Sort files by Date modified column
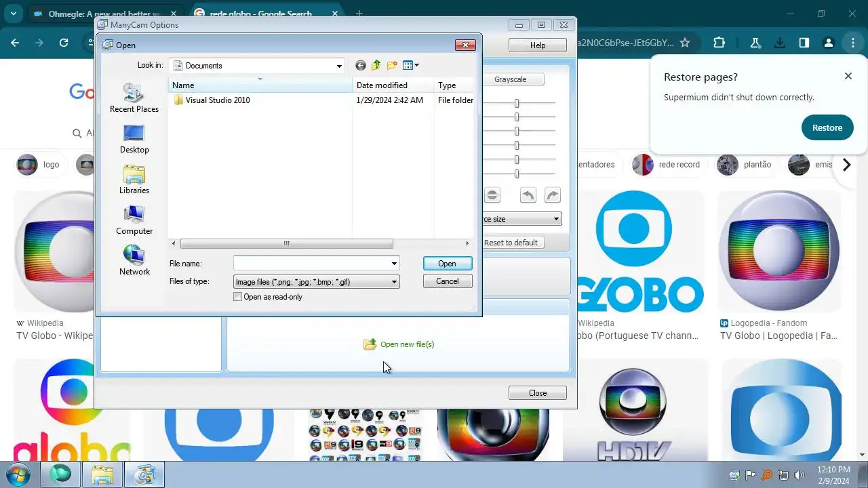The width and height of the screenshot is (868, 488). pos(393,85)
